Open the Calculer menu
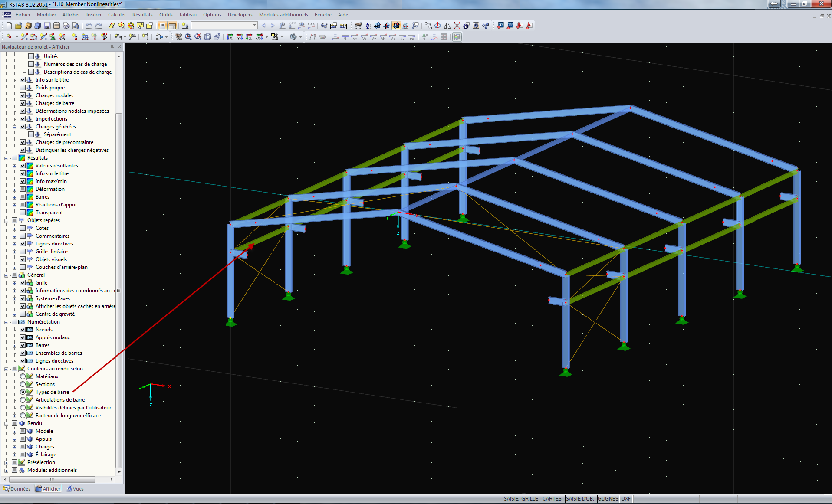Screen dimensions: 832x504 click(117, 15)
